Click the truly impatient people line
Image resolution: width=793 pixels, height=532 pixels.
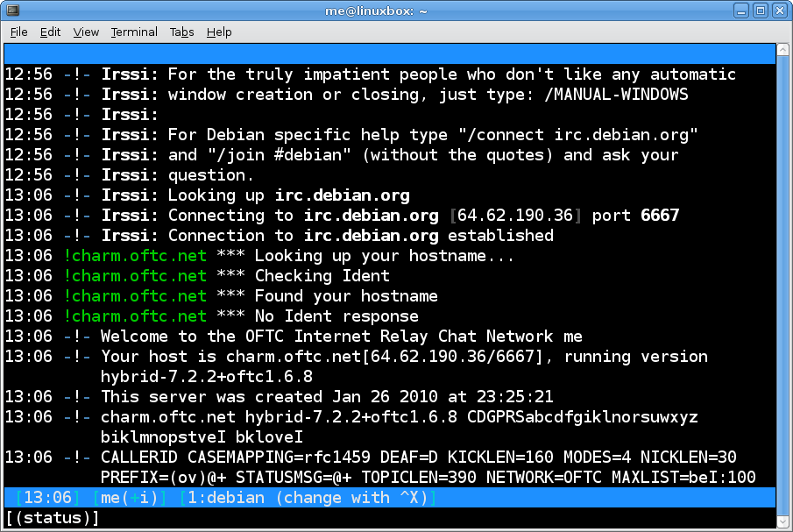(370, 74)
